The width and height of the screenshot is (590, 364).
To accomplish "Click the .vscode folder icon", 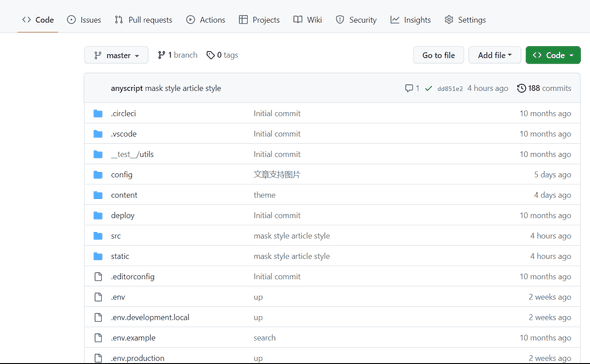I will click(x=98, y=134).
